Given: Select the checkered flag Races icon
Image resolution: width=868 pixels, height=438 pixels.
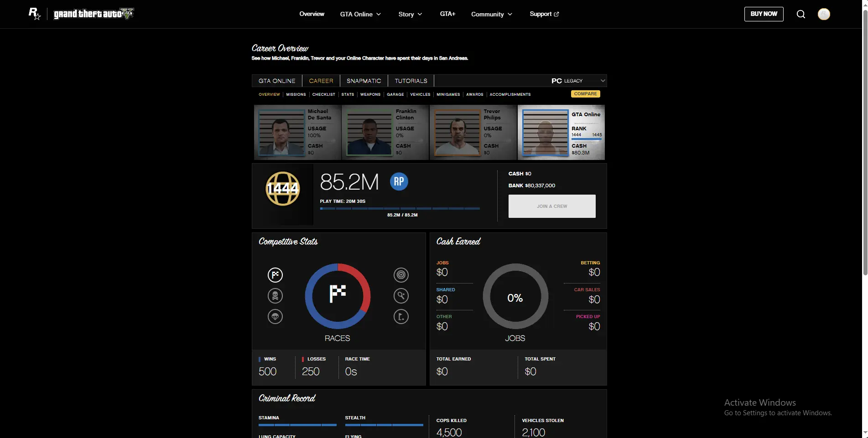Looking at the screenshot, I should click(275, 275).
